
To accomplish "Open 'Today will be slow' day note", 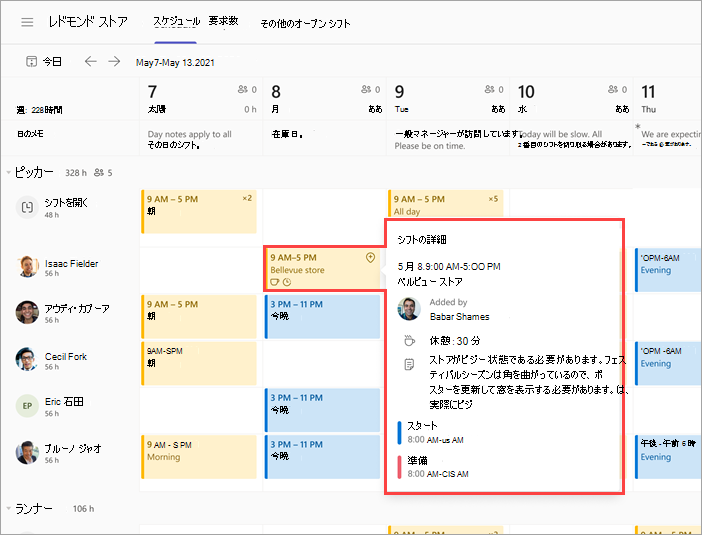I will [x=572, y=139].
